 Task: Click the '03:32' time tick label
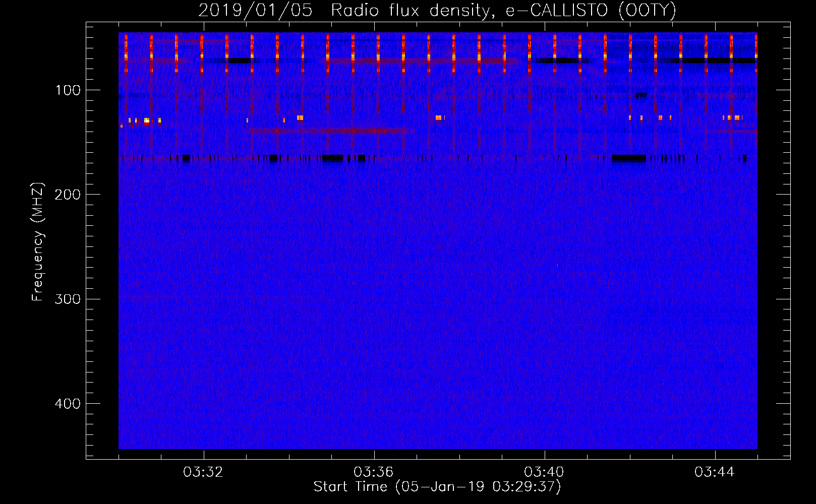click(203, 472)
